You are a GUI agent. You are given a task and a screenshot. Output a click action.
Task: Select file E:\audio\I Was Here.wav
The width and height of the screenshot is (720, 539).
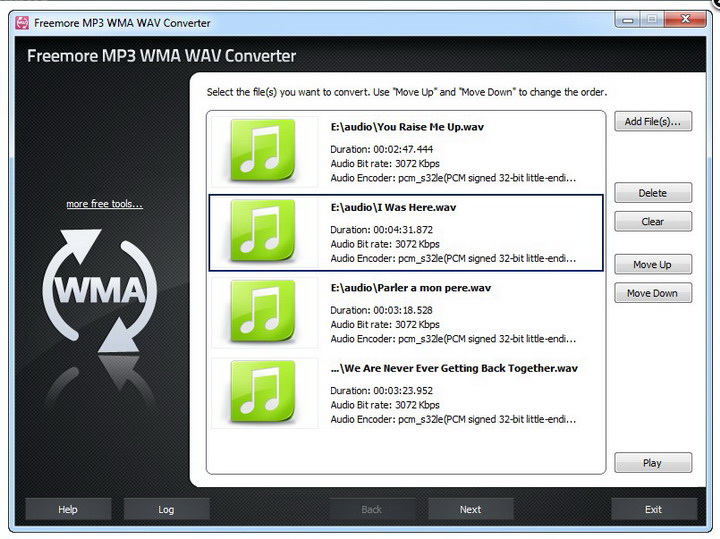[406, 232]
